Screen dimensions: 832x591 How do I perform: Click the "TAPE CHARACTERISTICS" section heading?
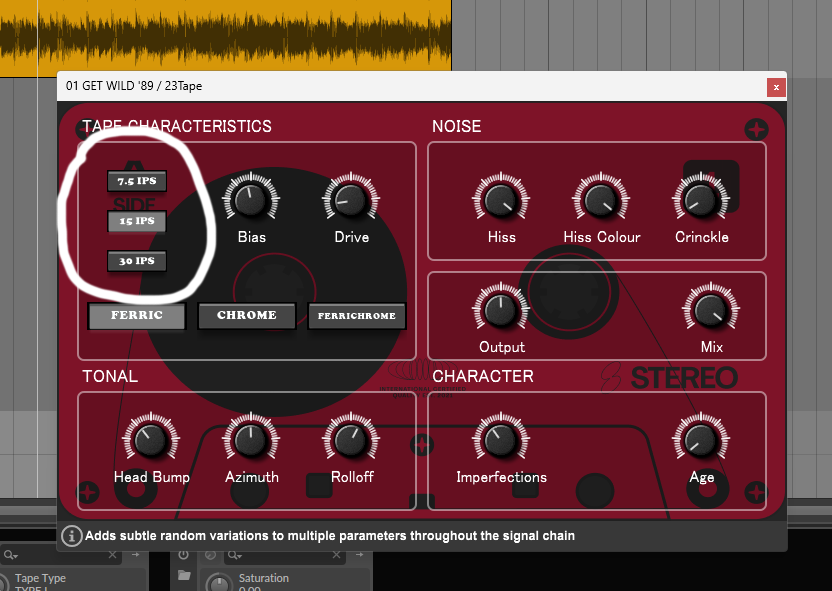click(177, 126)
